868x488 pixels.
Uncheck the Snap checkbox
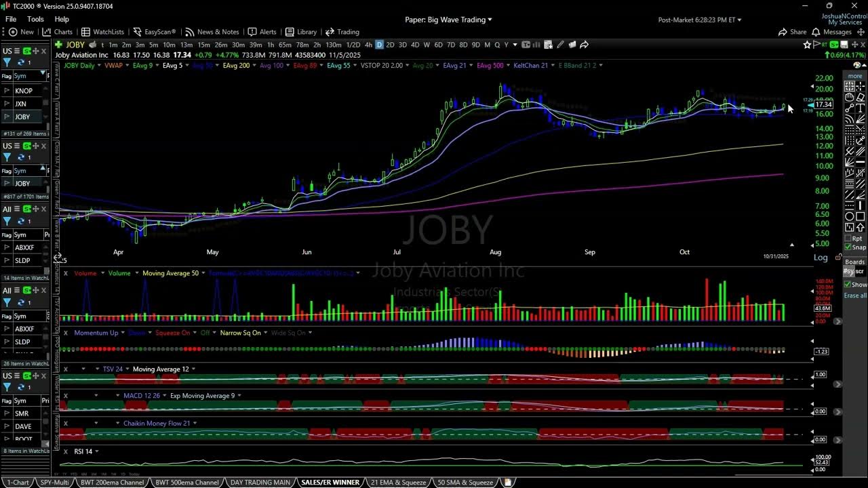[x=848, y=247]
